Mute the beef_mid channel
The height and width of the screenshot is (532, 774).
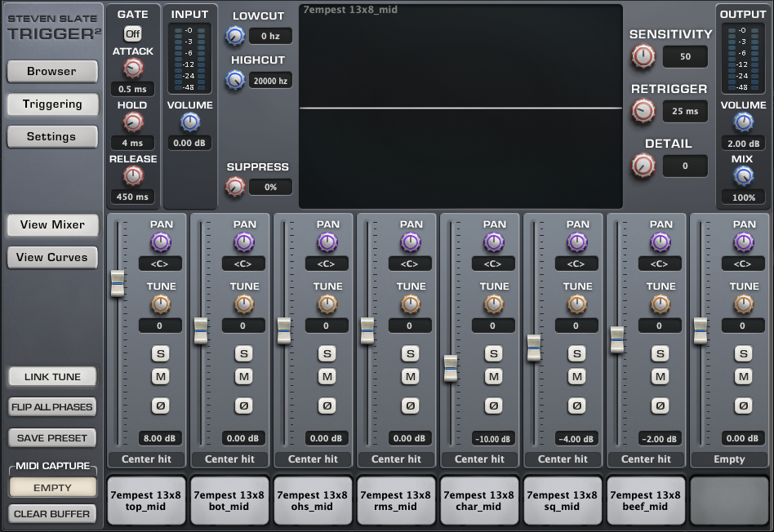click(x=661, y=377)
